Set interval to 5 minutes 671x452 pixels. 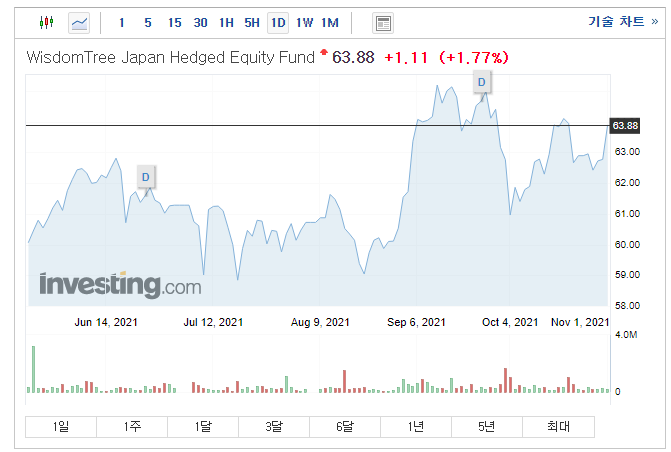pyautogui.click(x=148, y=23)
